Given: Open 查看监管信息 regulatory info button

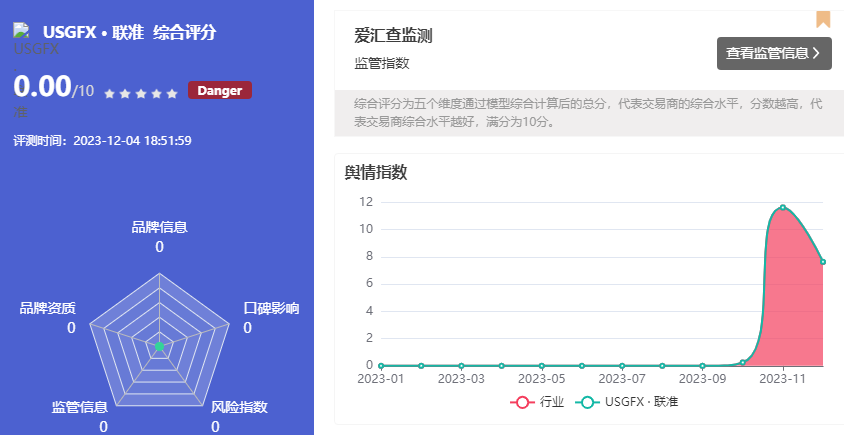Looking at the screenshot, I should pyautogui.click(x=773, y=53).
